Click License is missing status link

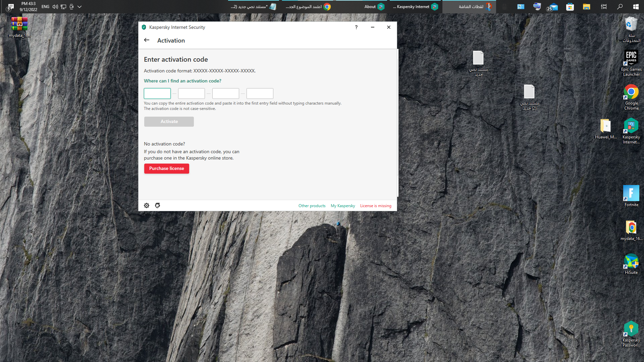click(376, 206)
